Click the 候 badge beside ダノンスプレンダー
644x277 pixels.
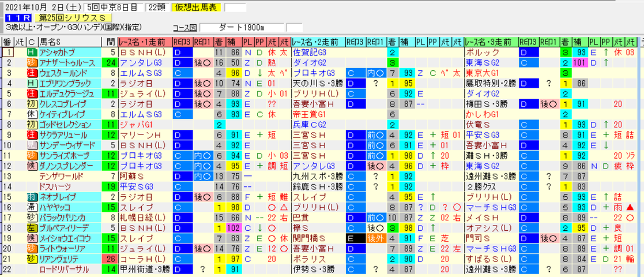coord(31,166)
